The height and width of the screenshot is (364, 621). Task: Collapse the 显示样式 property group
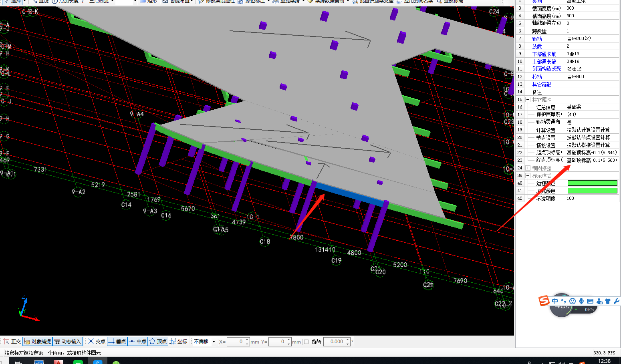528,176
